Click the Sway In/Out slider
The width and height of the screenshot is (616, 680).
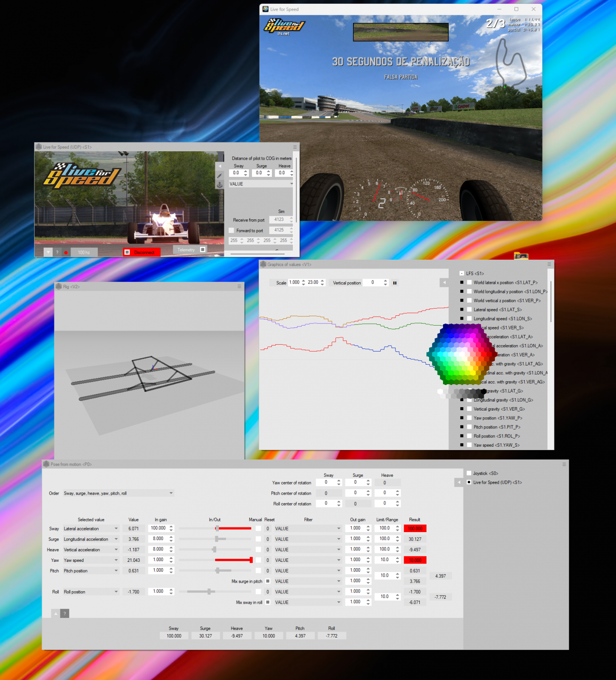[215, 529]
